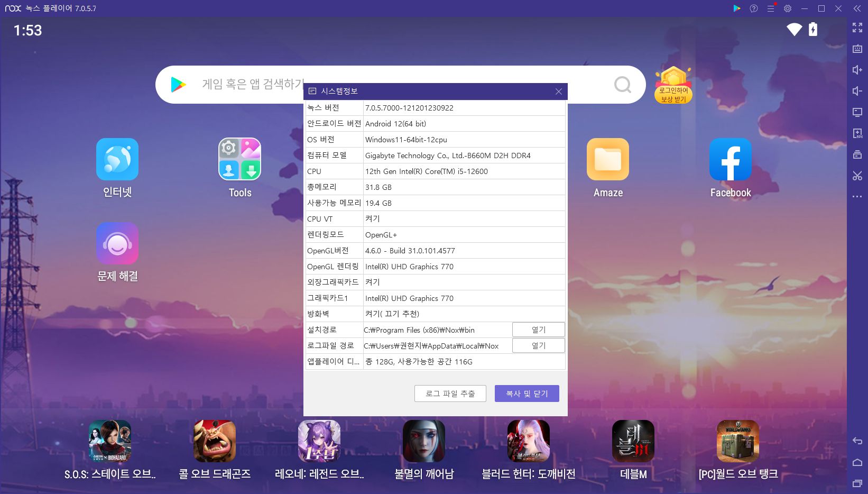Select the OpenGL+ rendering mode value
The height and width of the screenshot is (494, 868).
381,235
